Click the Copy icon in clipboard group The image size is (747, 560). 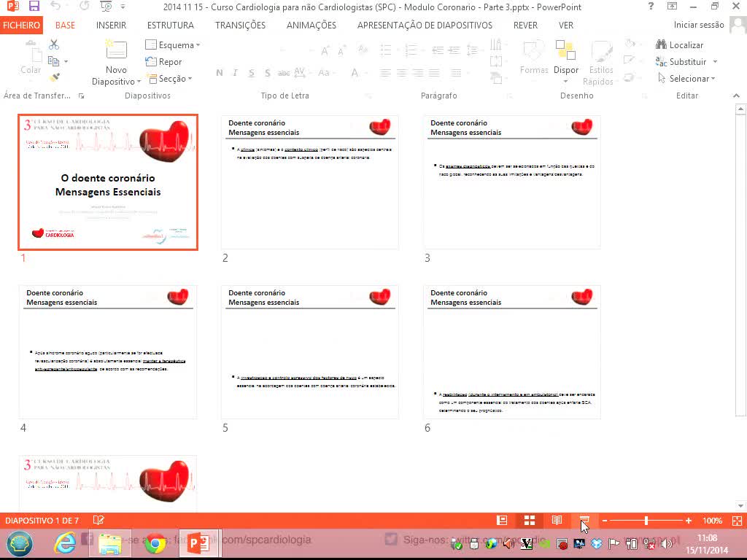point(53,61)
